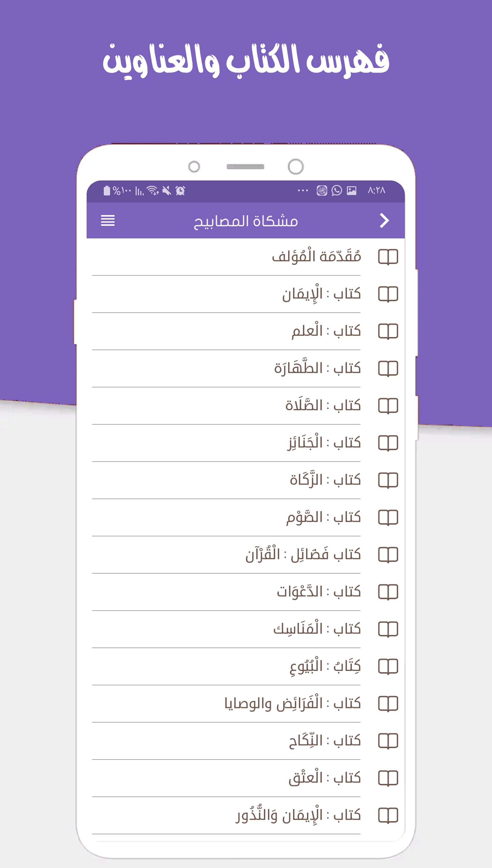
Task: Click book icon beside كتاب : الزَّكَاة
Action: pos(388,480)
